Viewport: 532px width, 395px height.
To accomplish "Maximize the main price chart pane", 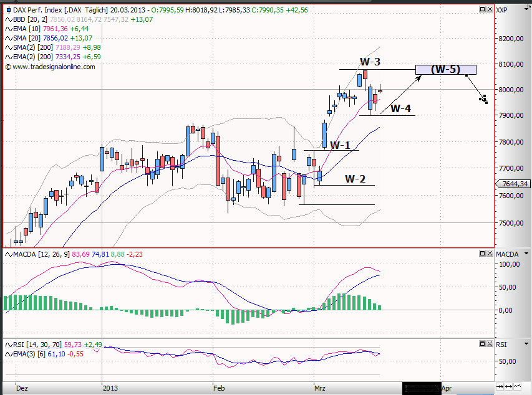I will pos(481,9).
